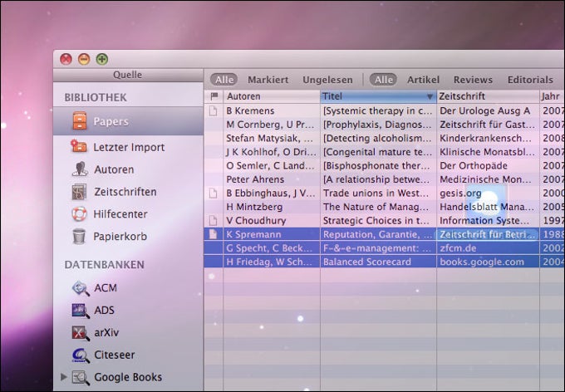The height and width of the screenshot is (392, 565).
Task: Click the flag column header icon
Action: point(214,96)
